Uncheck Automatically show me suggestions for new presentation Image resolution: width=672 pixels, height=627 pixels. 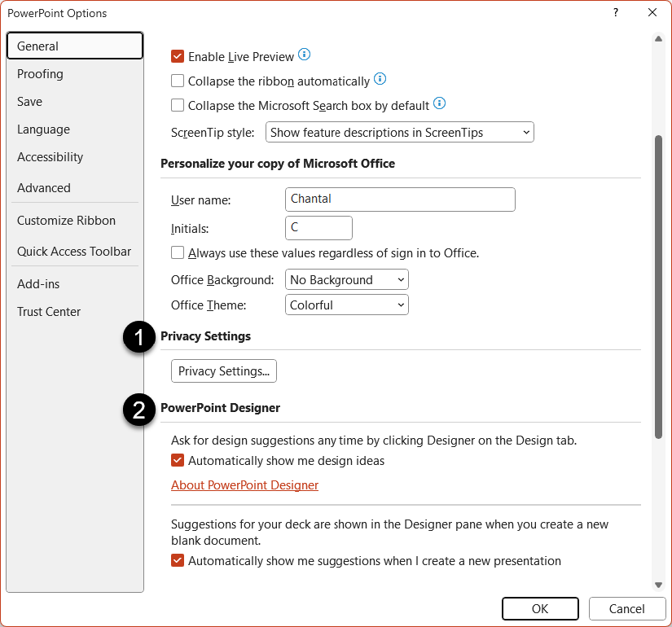[178, 560]
